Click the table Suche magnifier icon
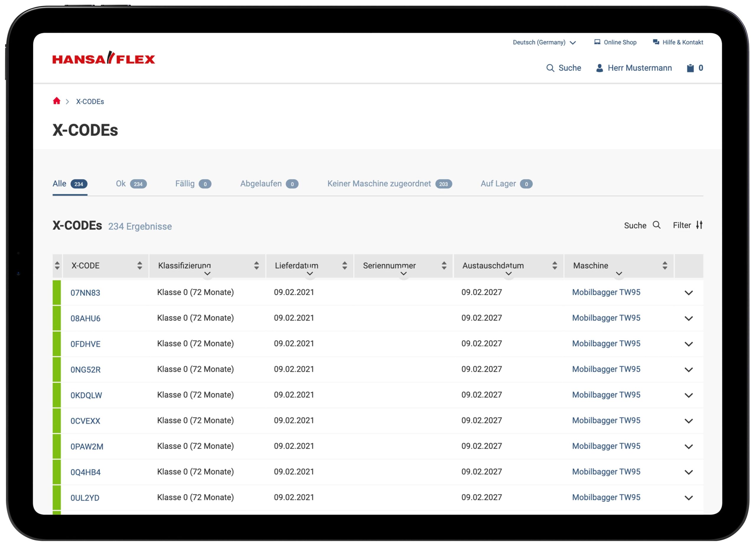Viewport: 756px width, 548px height. point(657,225)
